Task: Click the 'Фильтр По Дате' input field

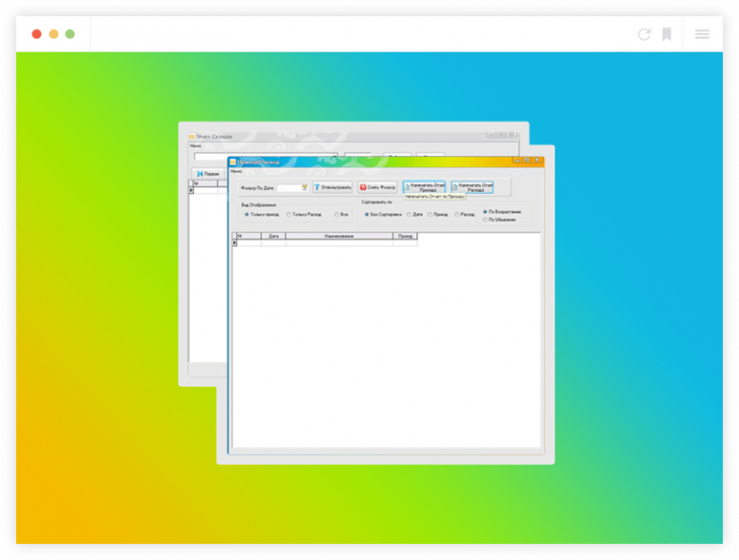Action: pyautogui.click(x=287, y=187)
